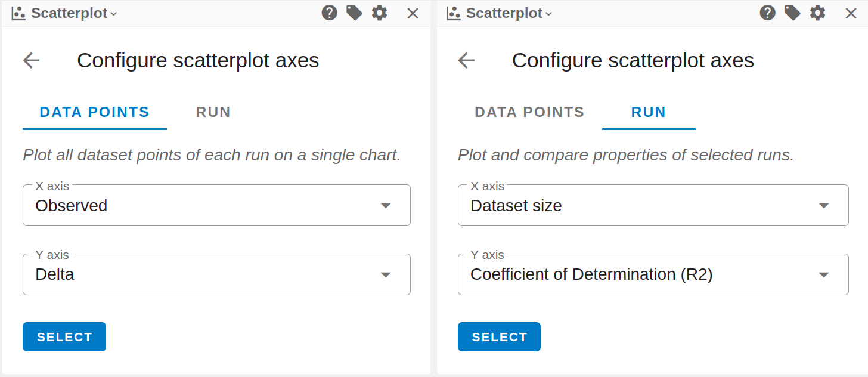Click the tag icon in right Scatterplot panel

792,13
